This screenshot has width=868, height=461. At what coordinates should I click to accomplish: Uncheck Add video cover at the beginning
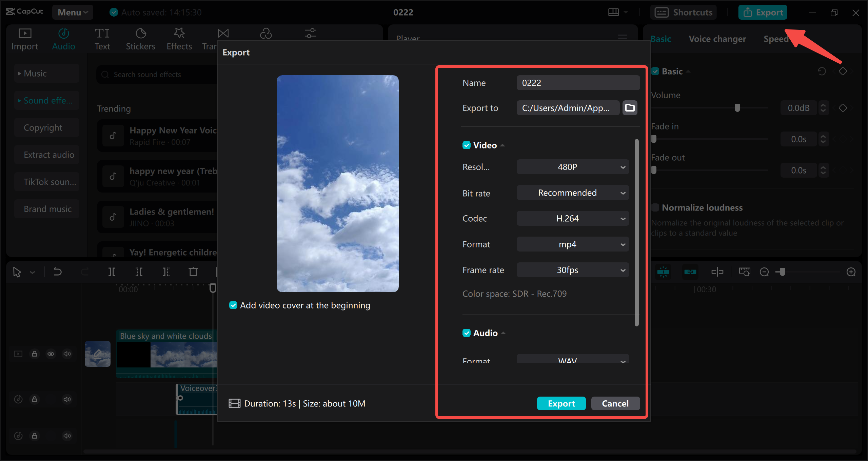[x=233, y=305]
